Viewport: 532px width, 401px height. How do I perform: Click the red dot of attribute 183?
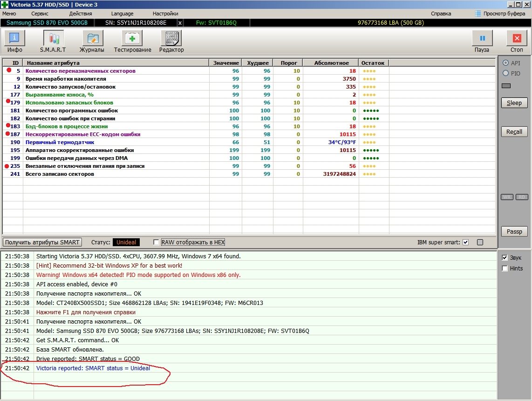point(8,125)
